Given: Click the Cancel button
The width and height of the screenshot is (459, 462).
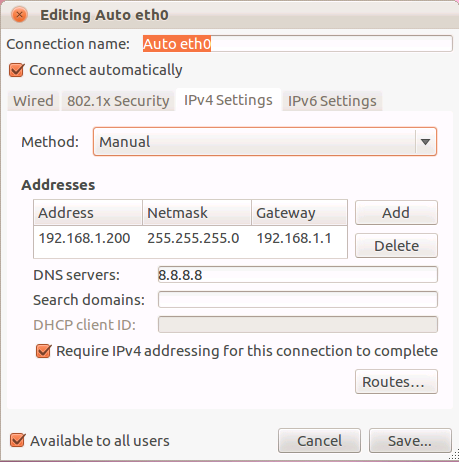Looking at the screenshot, I should tap(319, 441).
